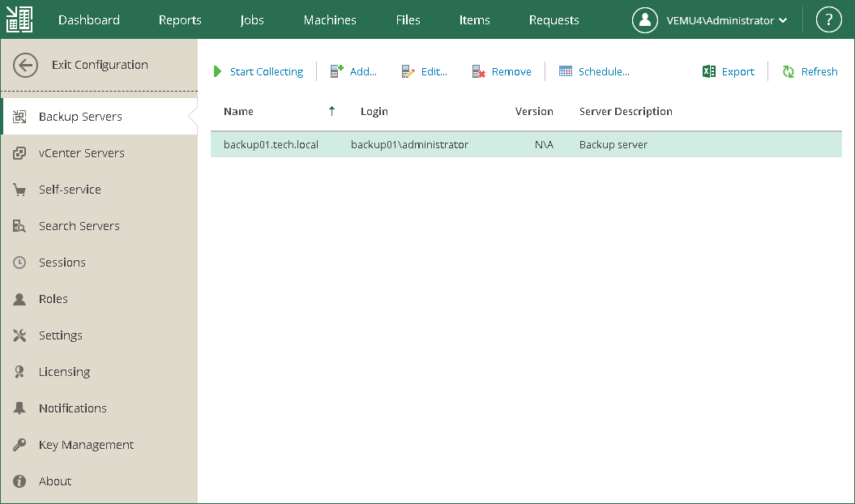Switch to the Machines tab
855x504 pixels.
click(330, 20)
